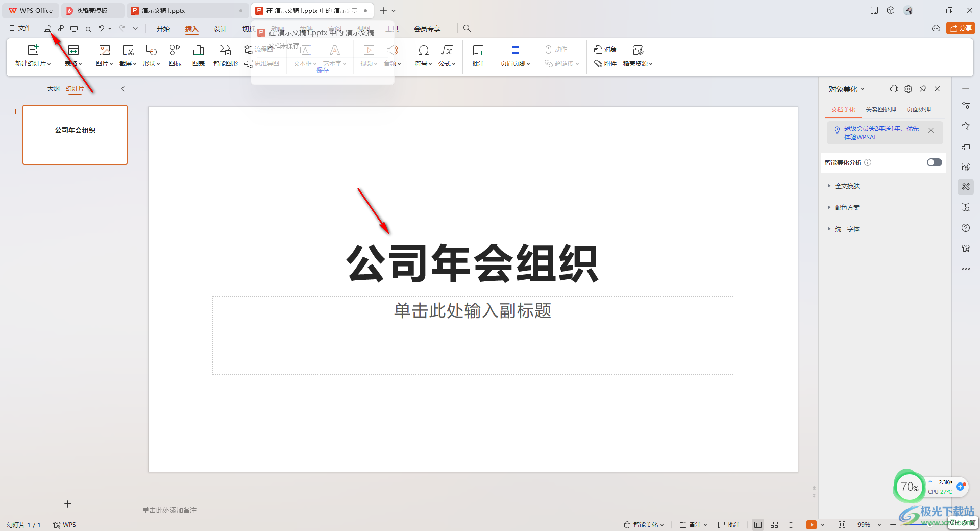The height and width of the screenshot is (531, 980).
Task: Click fit-to-window icon in status bar
Action: (x=842, y=525)
